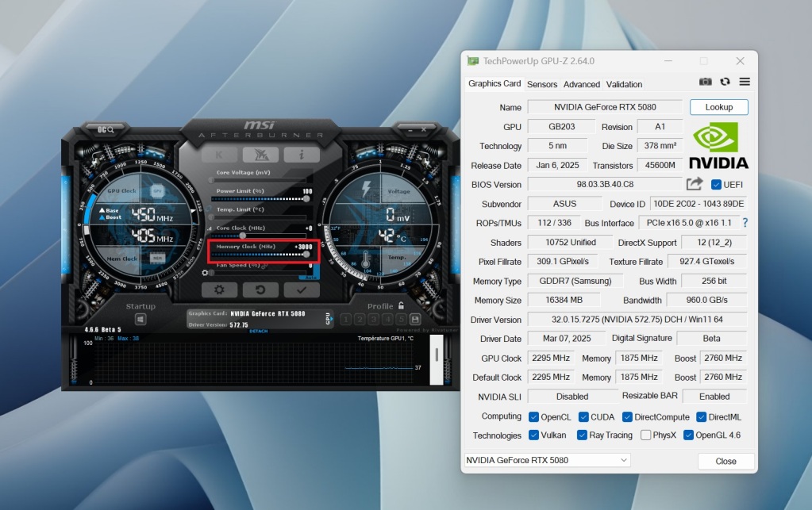Open the OC Scanner in Afterburner

(x=106, y=129)
